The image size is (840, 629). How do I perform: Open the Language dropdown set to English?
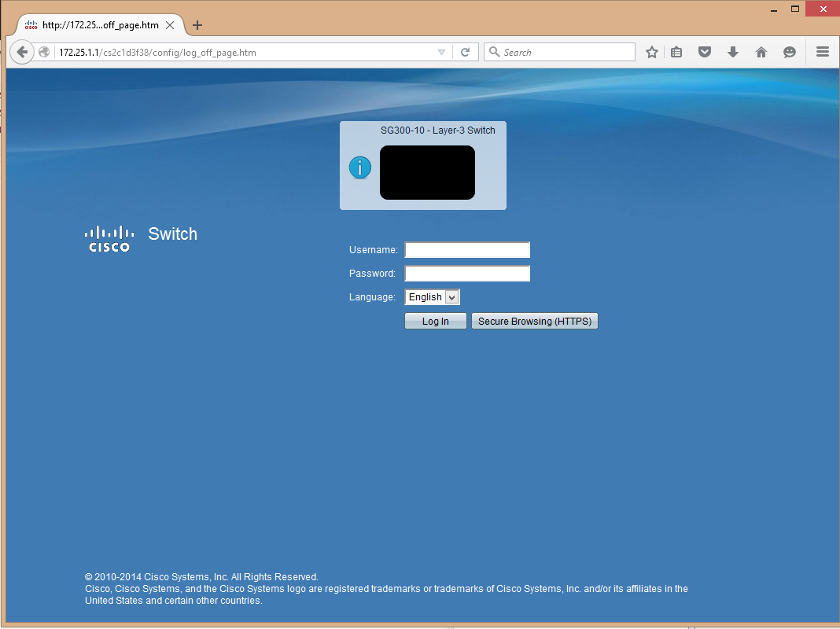433,297
